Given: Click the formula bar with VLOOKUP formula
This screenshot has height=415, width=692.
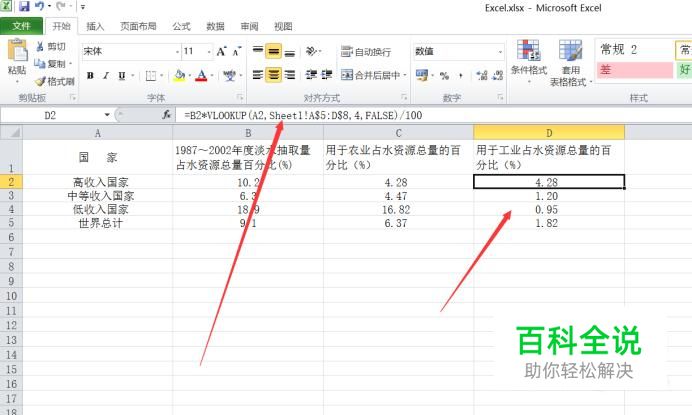Looking at the screenshot, I should click(x=434, y=115).
